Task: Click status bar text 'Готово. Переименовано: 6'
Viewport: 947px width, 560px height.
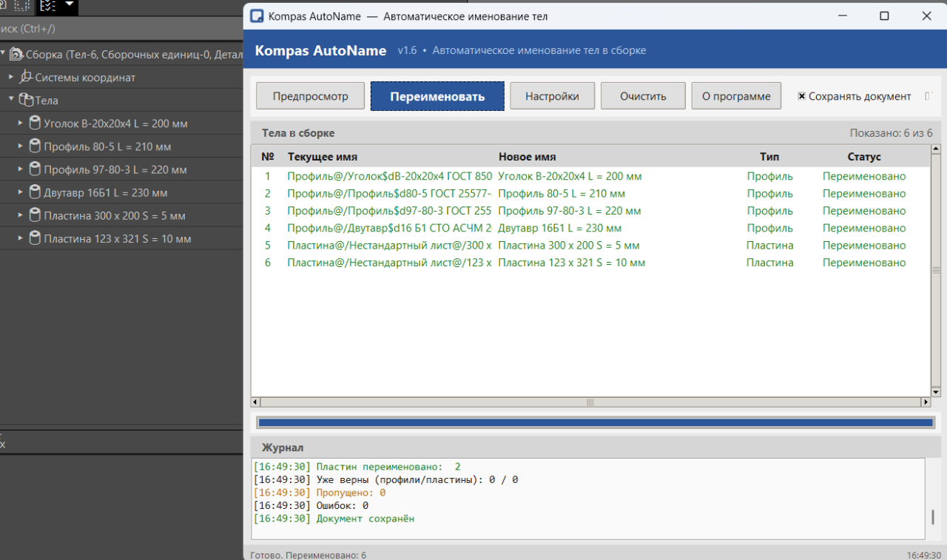Action: [309, 555]
